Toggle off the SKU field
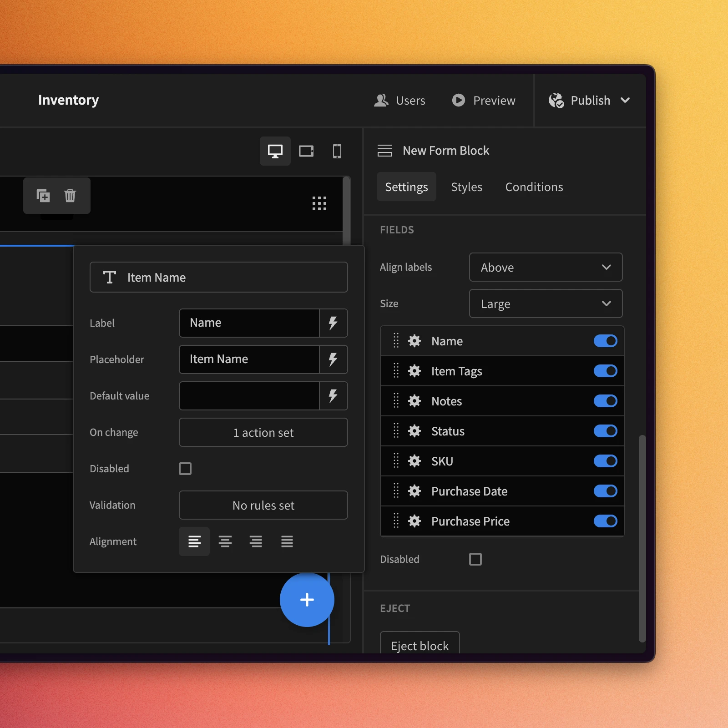The image size is (728, 728). pyautogui.click(x=606, y=461)
